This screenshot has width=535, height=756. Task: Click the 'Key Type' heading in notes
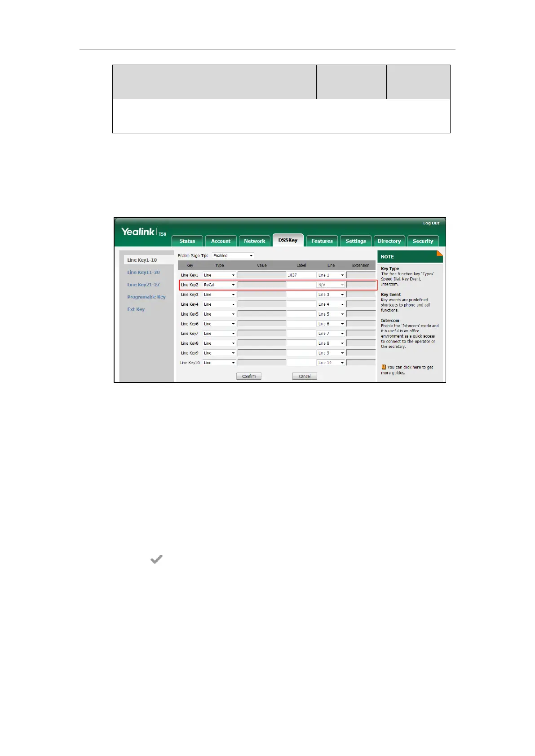click(390, 268)
